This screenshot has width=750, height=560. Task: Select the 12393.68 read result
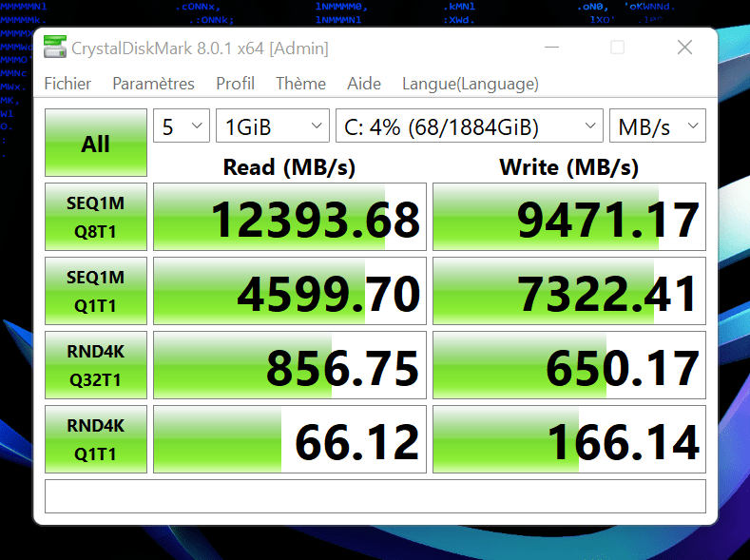[290, 217]
